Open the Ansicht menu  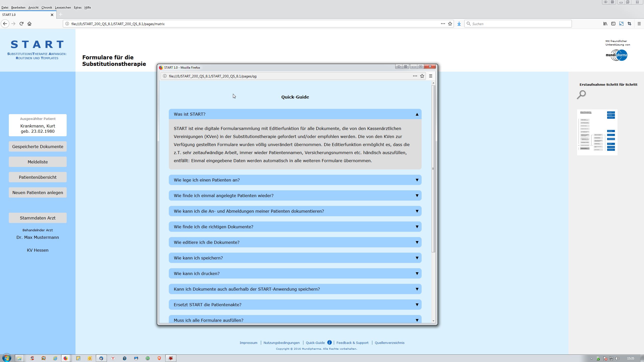coord(33,8)
